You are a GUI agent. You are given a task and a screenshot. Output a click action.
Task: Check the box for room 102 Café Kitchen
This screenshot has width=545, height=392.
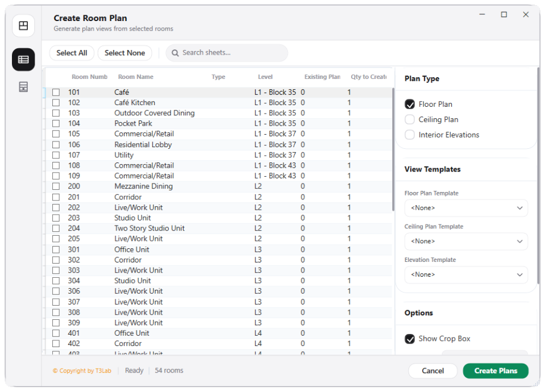point(56,103)
